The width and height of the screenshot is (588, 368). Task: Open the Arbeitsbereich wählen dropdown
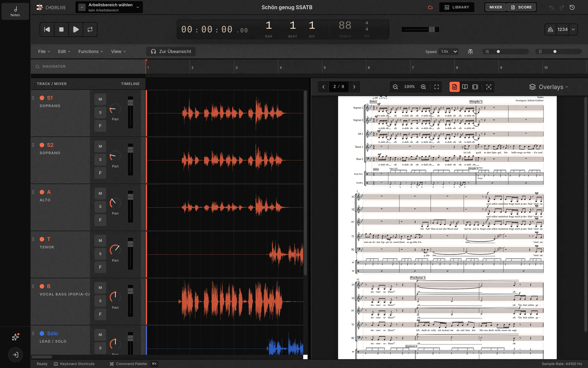point(109,7)
